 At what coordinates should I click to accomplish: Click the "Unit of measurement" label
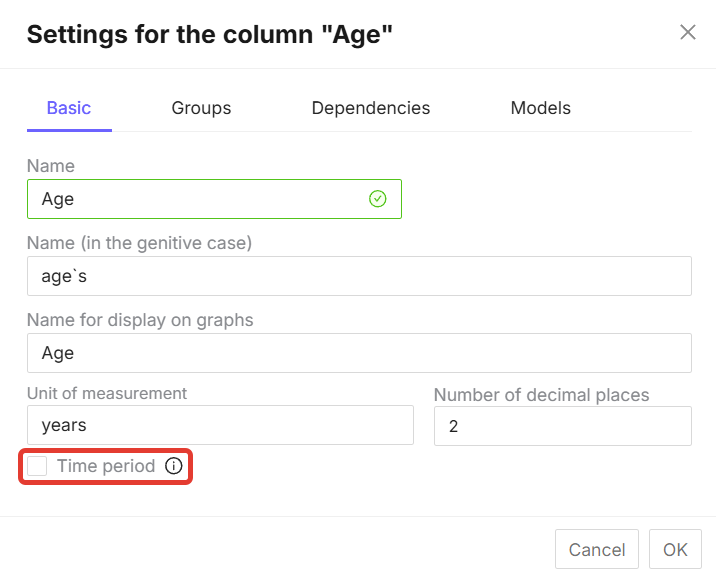[x=107, y=393]
